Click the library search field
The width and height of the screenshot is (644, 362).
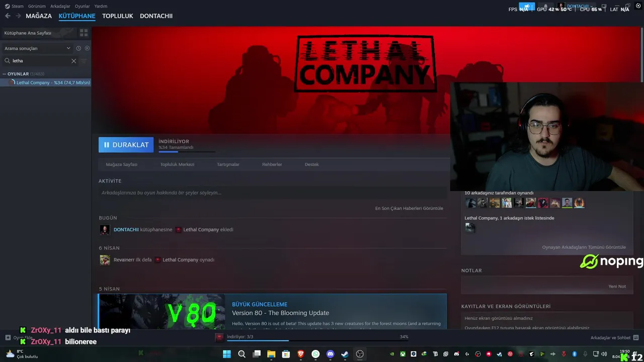40,61
